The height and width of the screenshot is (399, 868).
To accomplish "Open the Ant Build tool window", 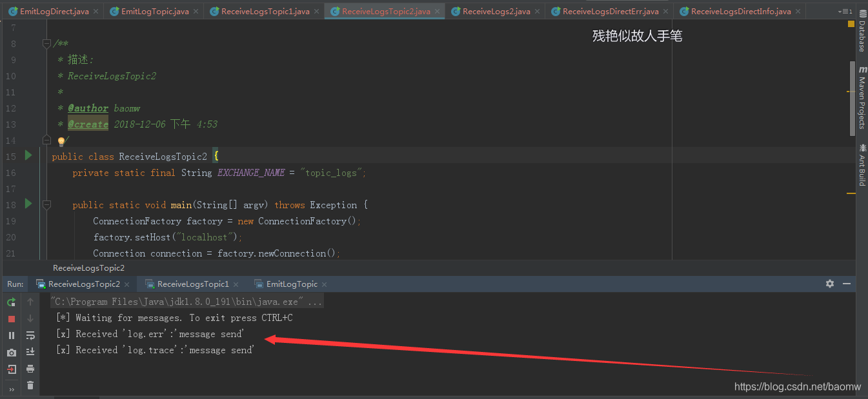I will (x=862, y=165).
